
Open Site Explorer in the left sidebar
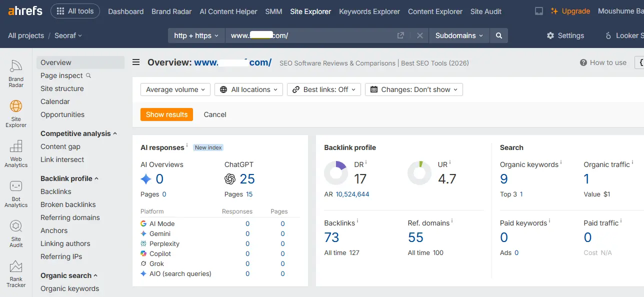[16, 113]
